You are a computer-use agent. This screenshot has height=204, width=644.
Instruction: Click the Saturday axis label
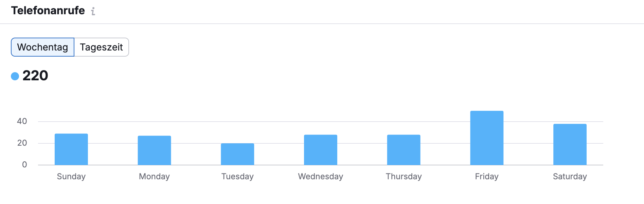(570, 177)
